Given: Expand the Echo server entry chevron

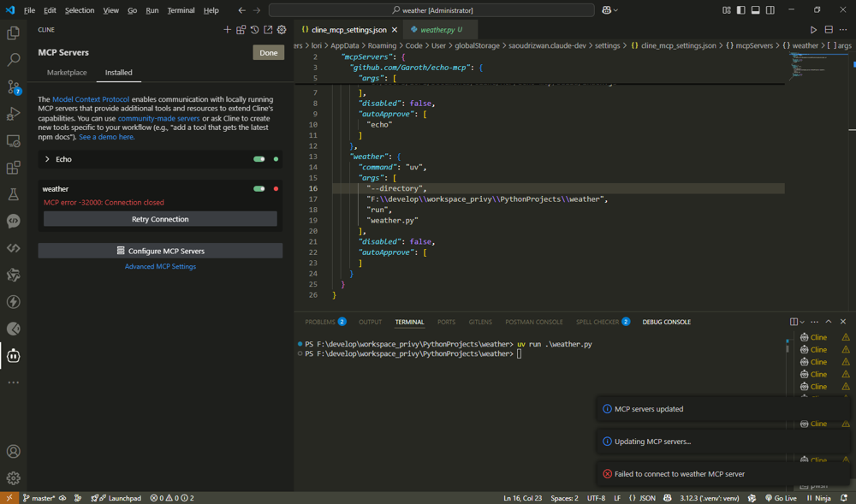Looking at the screenshot, I should (47, 159).
